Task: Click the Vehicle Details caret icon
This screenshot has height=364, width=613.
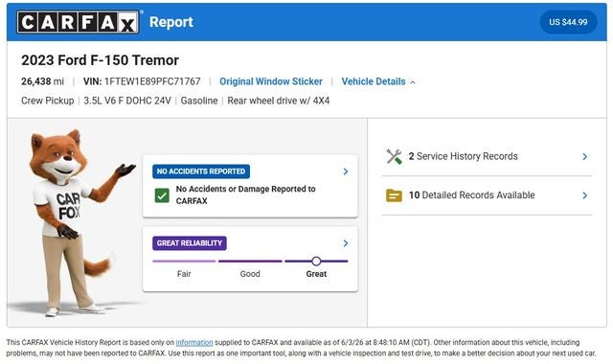Action: pos(413,82)
